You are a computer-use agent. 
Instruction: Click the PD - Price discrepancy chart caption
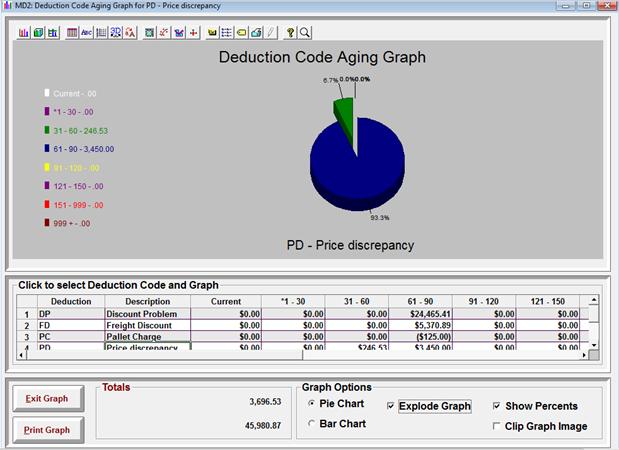pos(350,245)
